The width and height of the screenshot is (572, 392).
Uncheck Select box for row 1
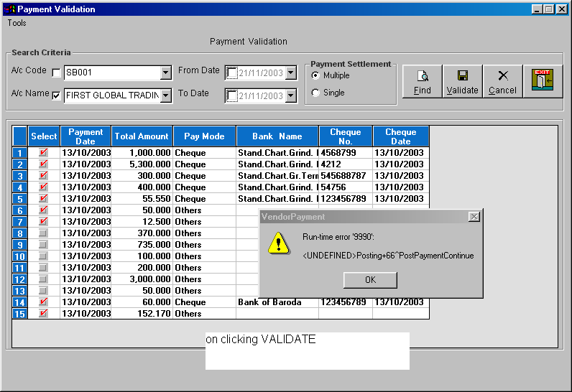(43, 153)
